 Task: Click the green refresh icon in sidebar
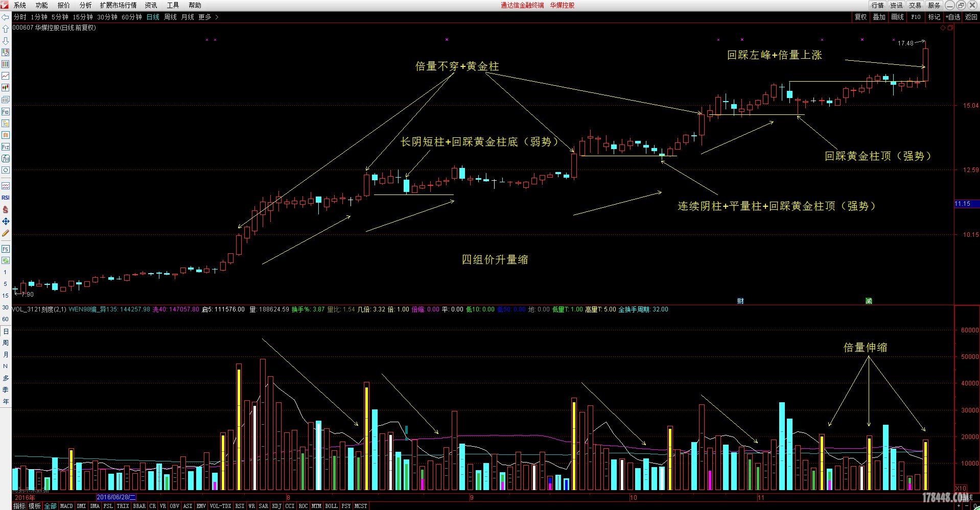point(6,260)
